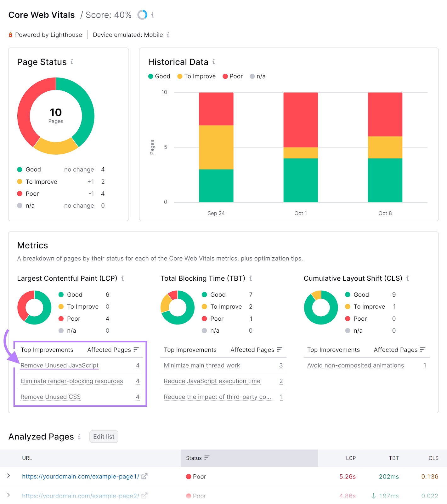The image size is (447, 504).
Task: Click the Sep 24 bar green segment
Action: click(x=216, y=186)
